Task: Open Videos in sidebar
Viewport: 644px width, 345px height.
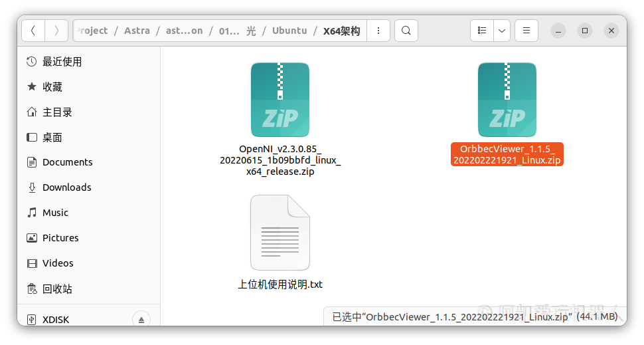Action: (88, 263)
